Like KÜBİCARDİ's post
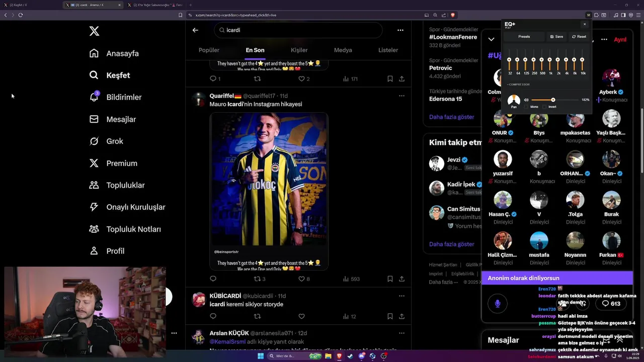 coord(301,316)
